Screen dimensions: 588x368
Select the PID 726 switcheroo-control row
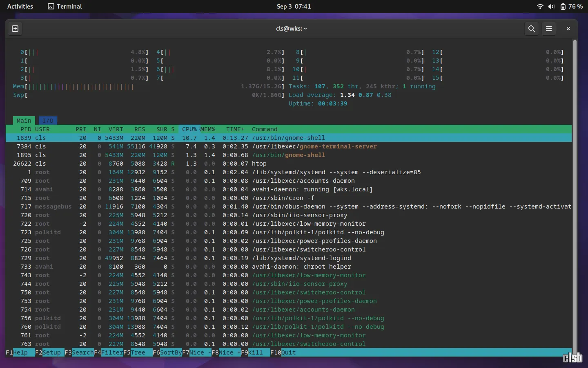coord(289,249)
